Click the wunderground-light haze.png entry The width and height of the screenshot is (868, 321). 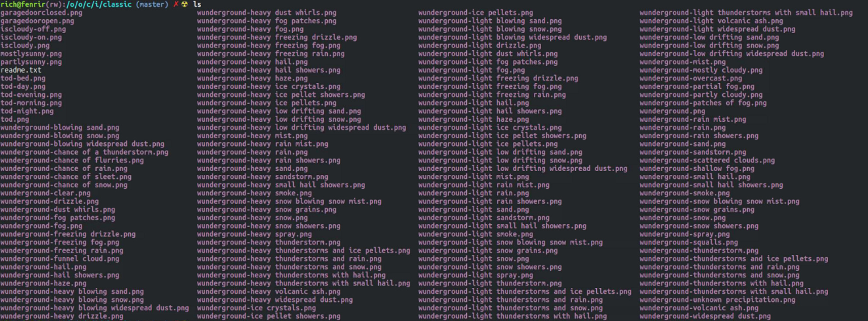click(473, 120)
